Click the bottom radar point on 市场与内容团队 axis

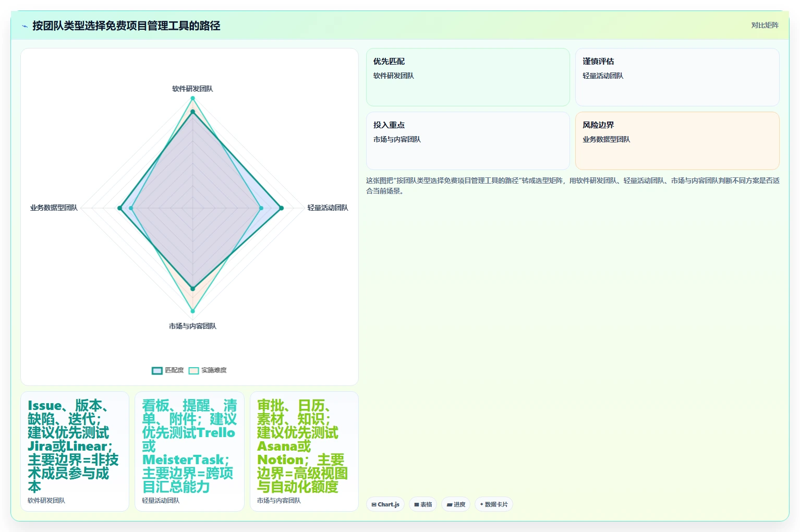(x=192, y=311)
